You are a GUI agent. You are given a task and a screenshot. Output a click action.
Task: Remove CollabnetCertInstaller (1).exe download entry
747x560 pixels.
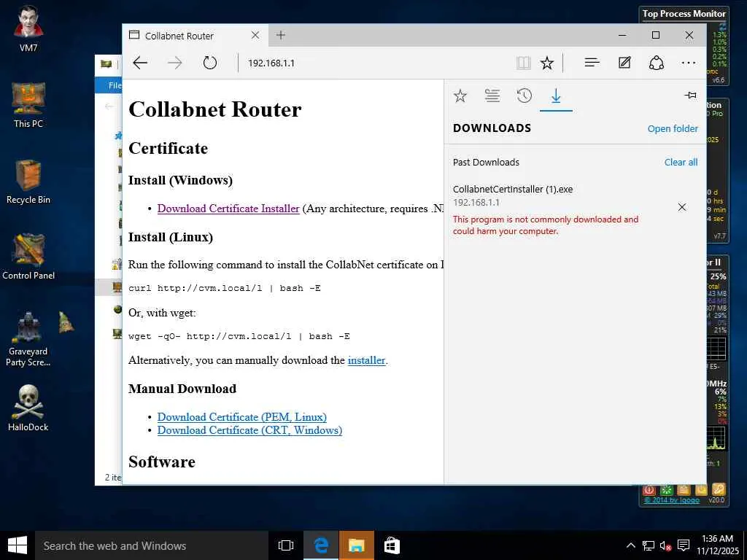point(682,207)
